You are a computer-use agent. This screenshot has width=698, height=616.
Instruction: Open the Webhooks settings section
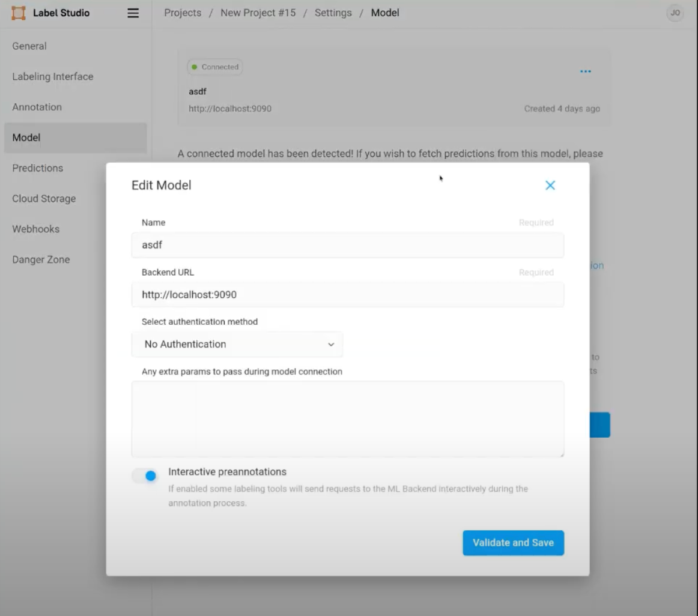pos(36,229)
